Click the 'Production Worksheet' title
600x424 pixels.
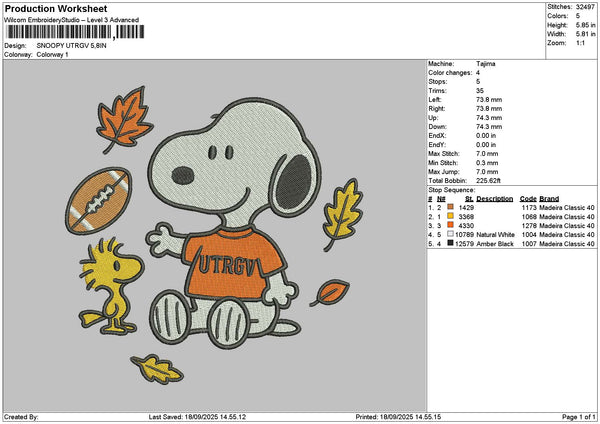tap(56, 8)
